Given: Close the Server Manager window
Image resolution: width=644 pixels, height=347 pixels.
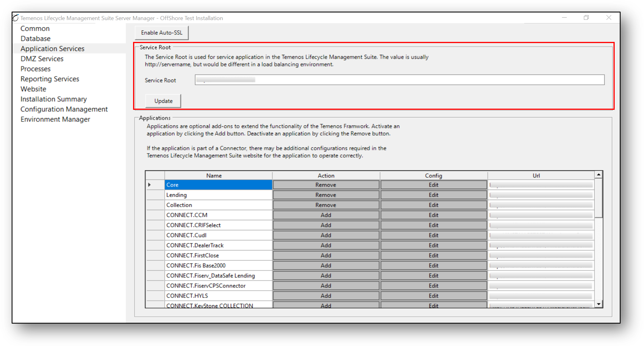Looking at the screenshot, I should [609, 18].
